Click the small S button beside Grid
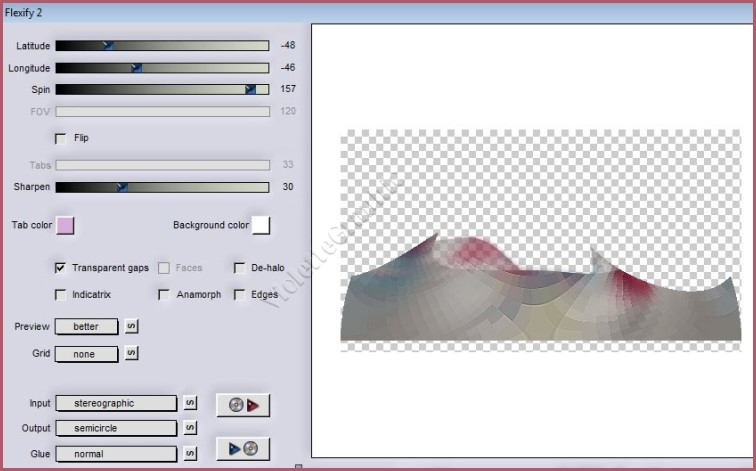This screenshot has height=471, width=756. [131, 353]
